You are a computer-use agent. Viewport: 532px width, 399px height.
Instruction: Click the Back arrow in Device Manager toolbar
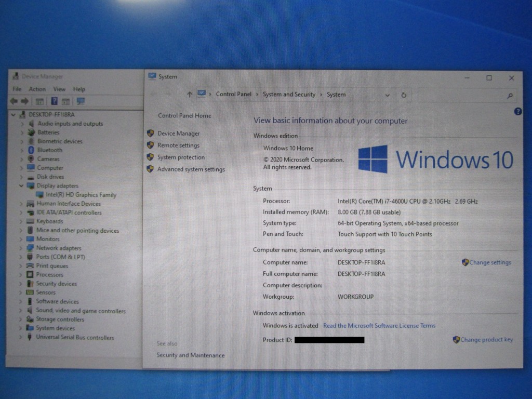[14, 101]
